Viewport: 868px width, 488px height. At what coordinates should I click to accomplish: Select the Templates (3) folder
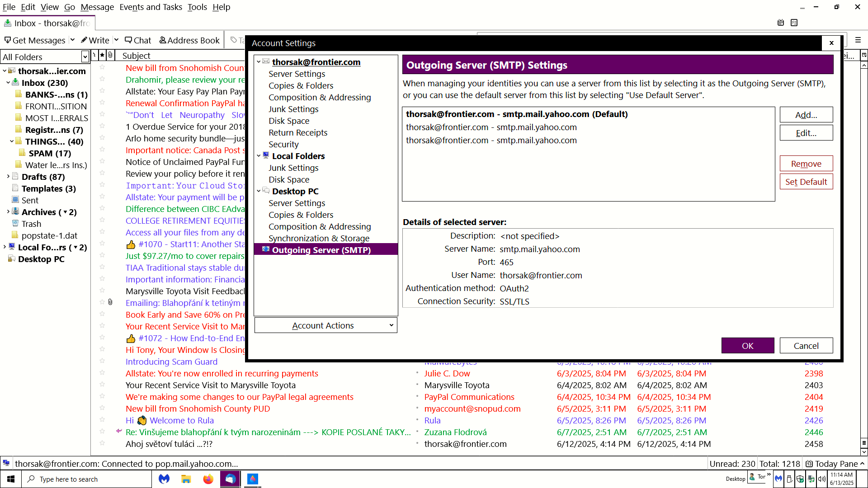(x=48, y=188)
